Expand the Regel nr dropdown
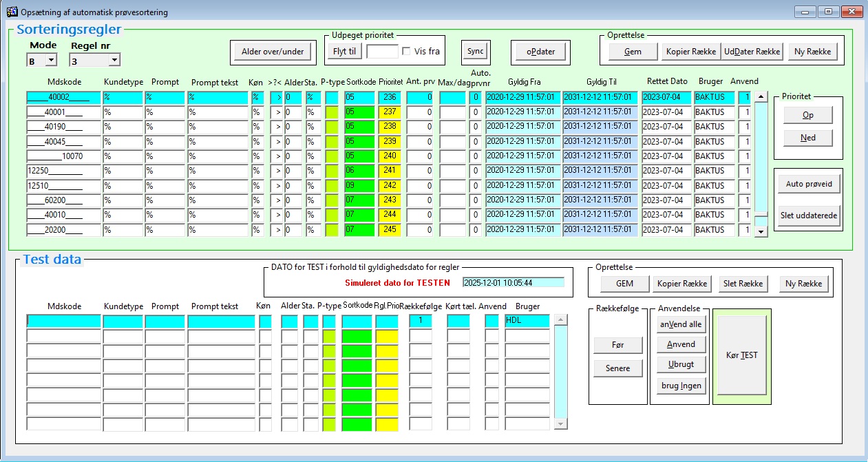This screenshot has height=462, width=868. (x=114, y=61)
